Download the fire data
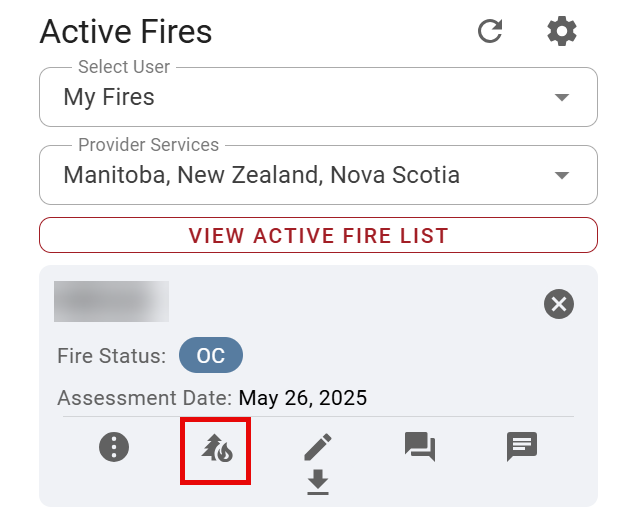This screenshot has width=634, height=528. pyautogui.click(x=318, y=483)
